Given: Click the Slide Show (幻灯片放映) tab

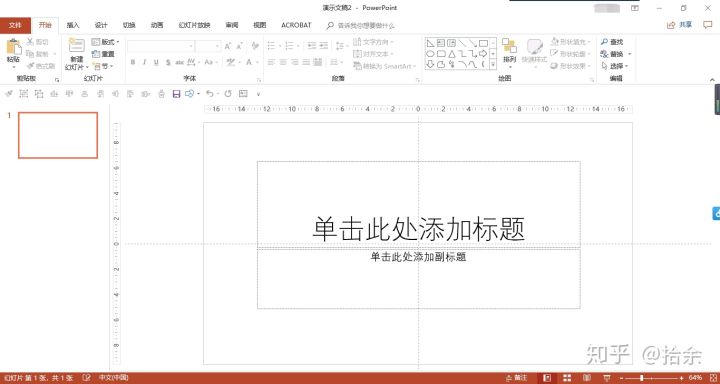Looking at the screenshot, I should pos(195,25).
